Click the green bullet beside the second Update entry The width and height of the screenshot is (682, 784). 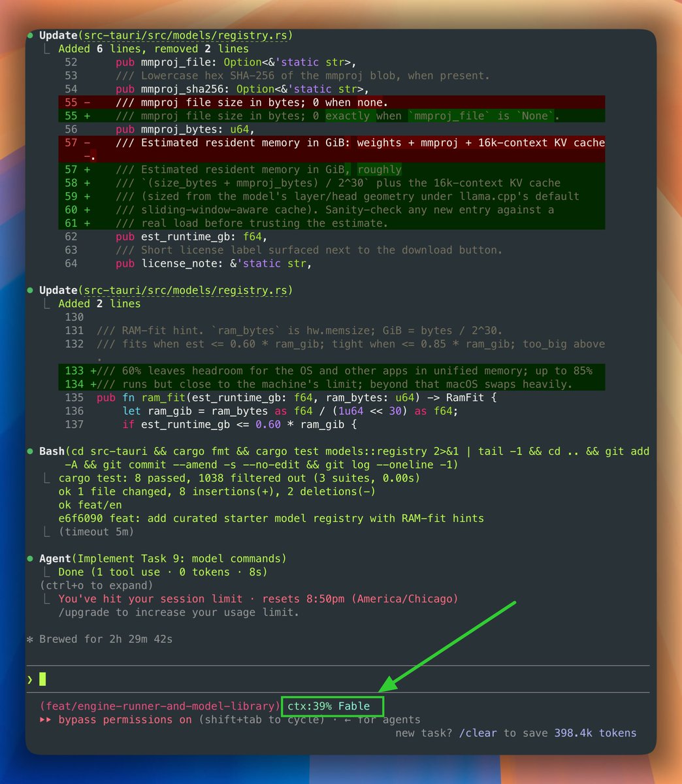click(30, 291)
